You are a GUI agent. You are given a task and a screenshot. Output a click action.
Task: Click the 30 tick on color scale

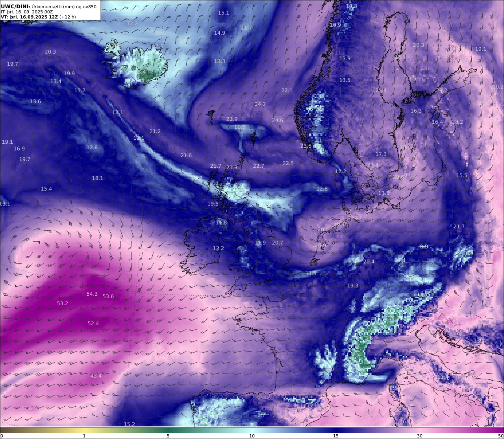[420, 436]
